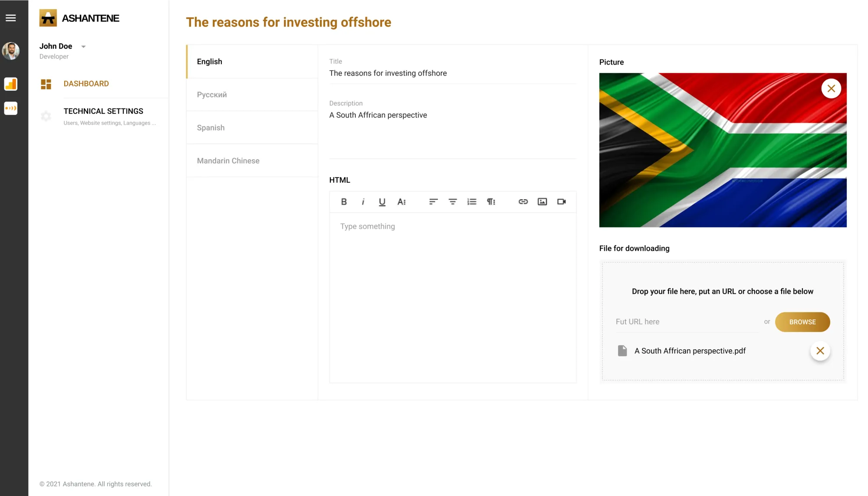Apply italic formatting in the editor
This screenshot has height=496, width=868.
[363, 202]
